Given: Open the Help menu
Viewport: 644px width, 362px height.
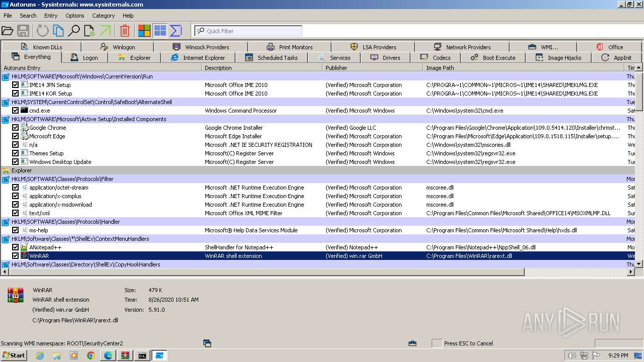Looking at the screenshot, I should [128, 16].
